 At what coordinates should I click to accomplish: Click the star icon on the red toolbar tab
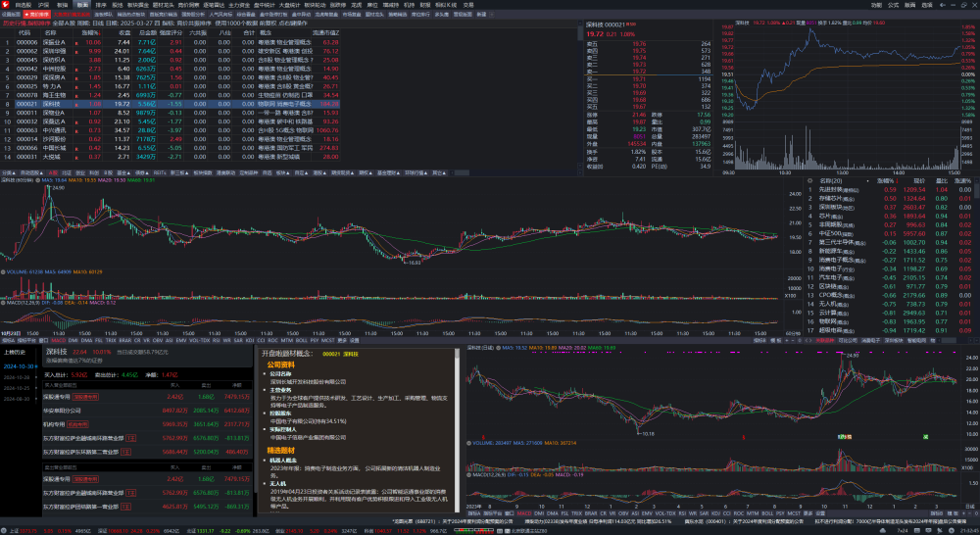pos(26,15)
